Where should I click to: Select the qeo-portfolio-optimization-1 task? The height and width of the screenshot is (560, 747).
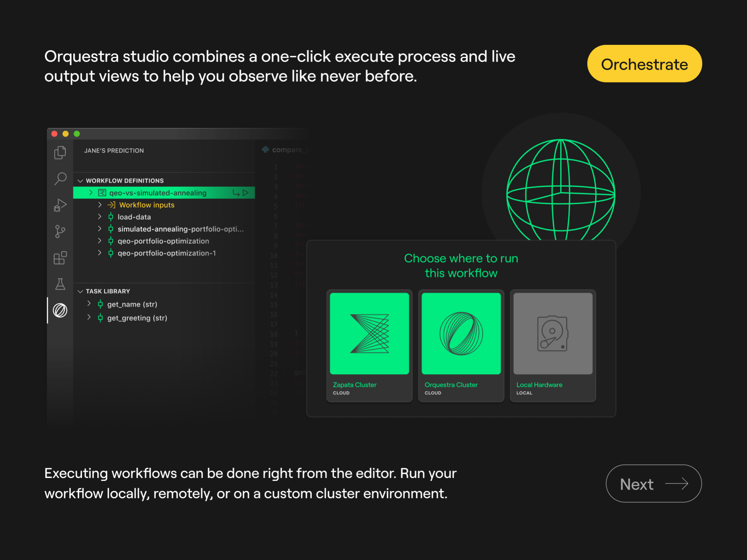[167, 253]
